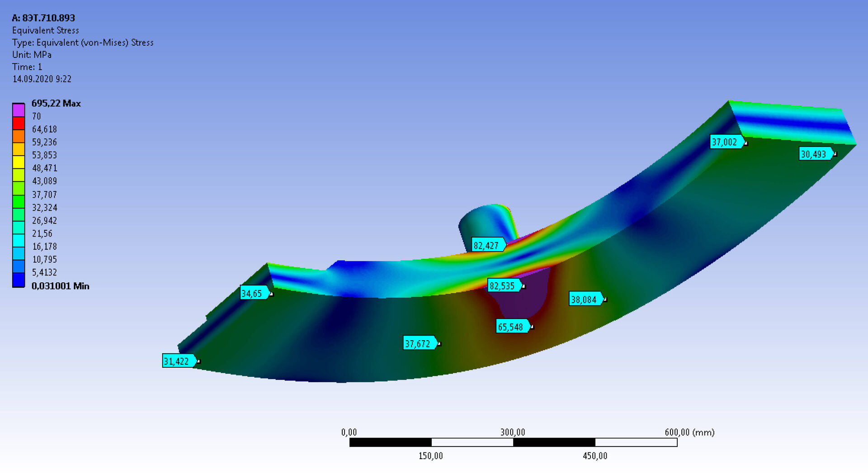Image resolution: width=868 pixels, height=475 pixels.
Task: Click the "450,00" scale ruler label
Action: (x=595, y=456)
